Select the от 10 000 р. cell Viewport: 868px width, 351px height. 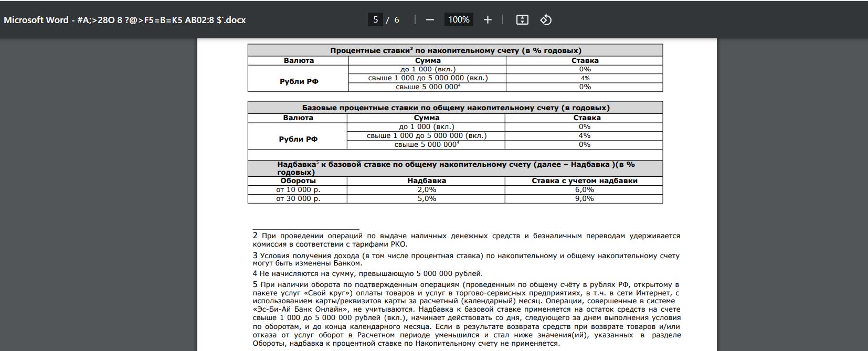click(x=298, y=190)
